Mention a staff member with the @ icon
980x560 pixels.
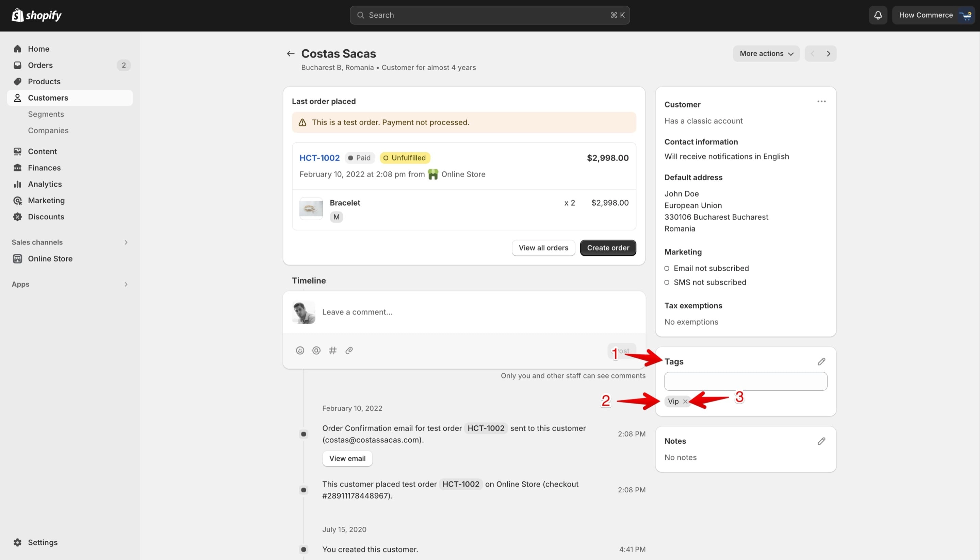click(316, 351)
